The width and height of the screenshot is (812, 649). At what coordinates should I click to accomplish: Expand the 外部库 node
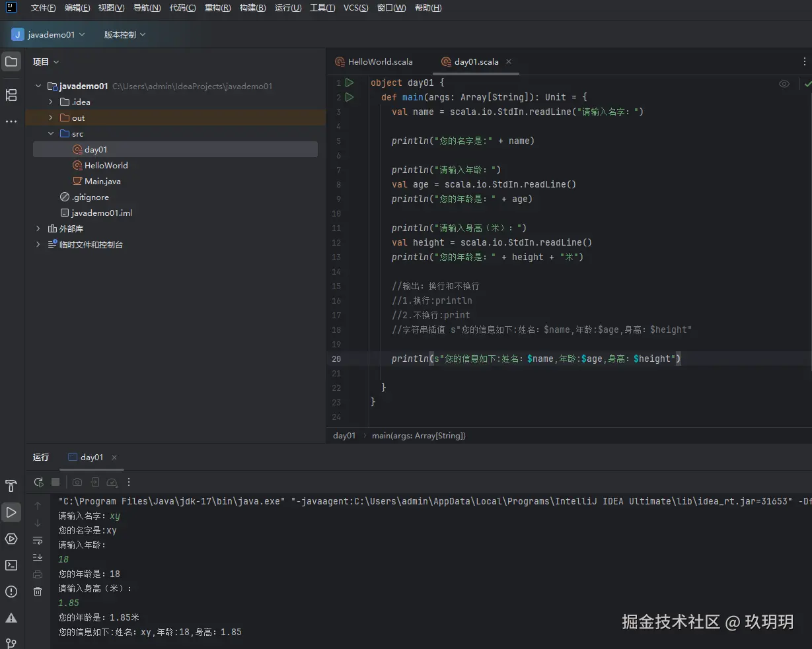[38, 228]
